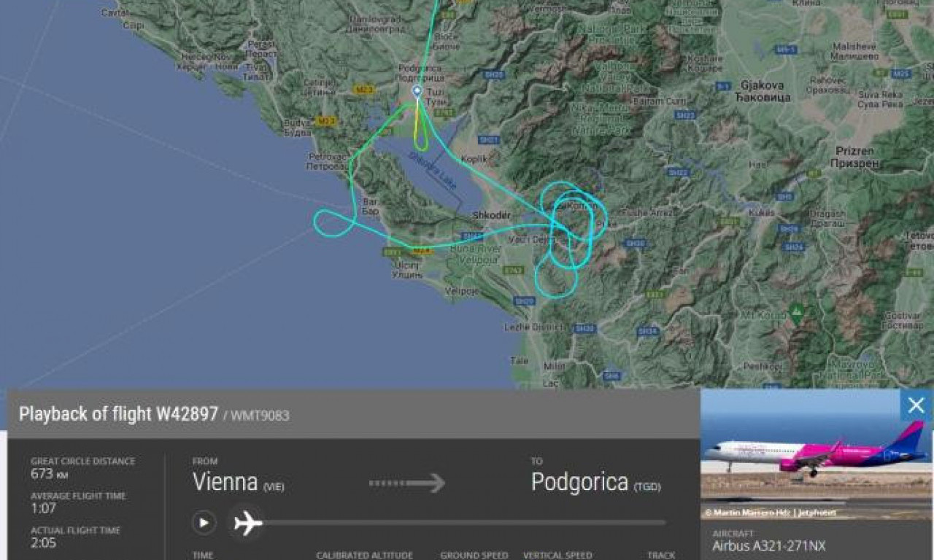934x560 pixels.
Task: Click the Podgorica airport marker pin
Action: (417, 91)
